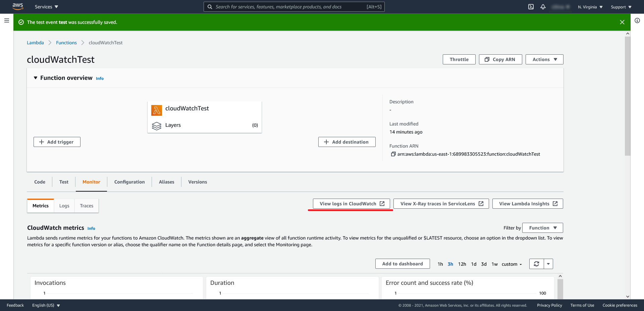Open Function overview Info link
The image size is (644, 311).
point(100,79)
